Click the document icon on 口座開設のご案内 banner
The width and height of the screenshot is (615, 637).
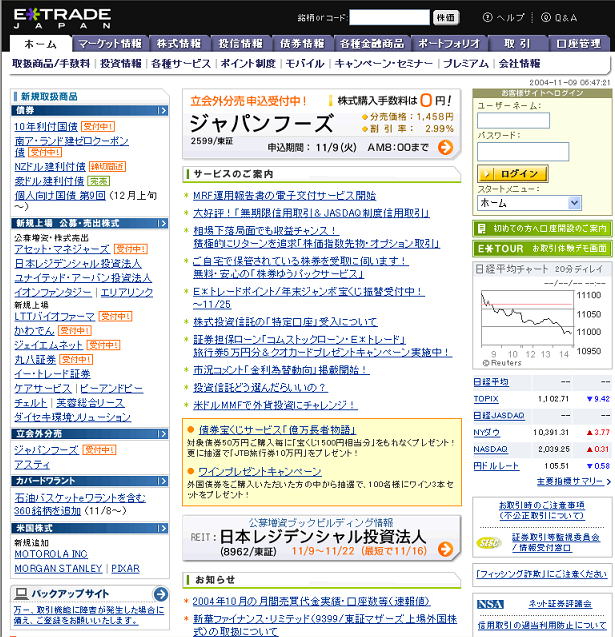[x=481, y=229]
